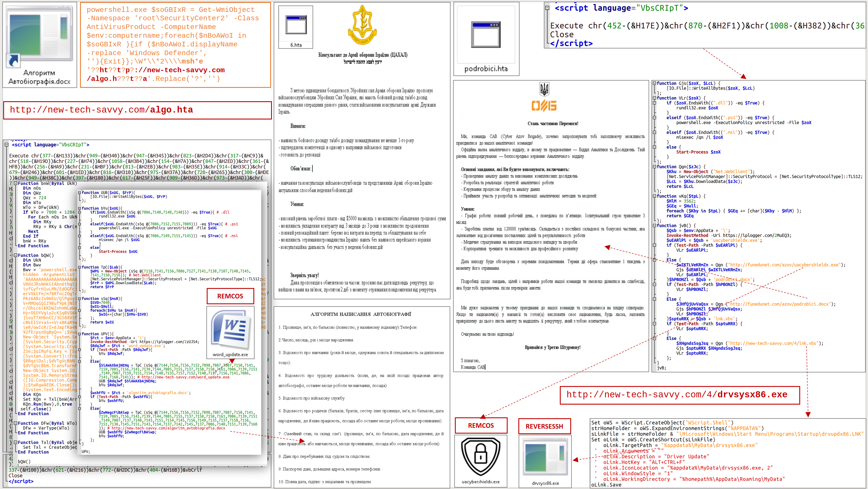Collapse the Function bQW() fold marker
Screen dimensions: 868x489
point(15,255)
